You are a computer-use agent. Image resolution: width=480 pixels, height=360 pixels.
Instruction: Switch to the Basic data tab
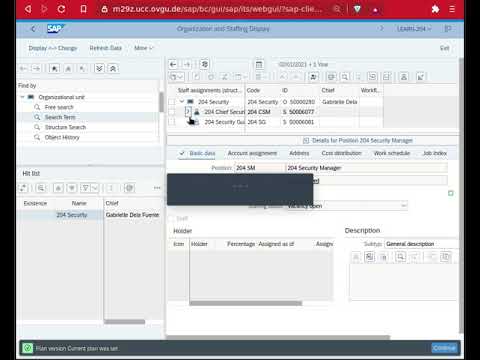tap(202, 153)
